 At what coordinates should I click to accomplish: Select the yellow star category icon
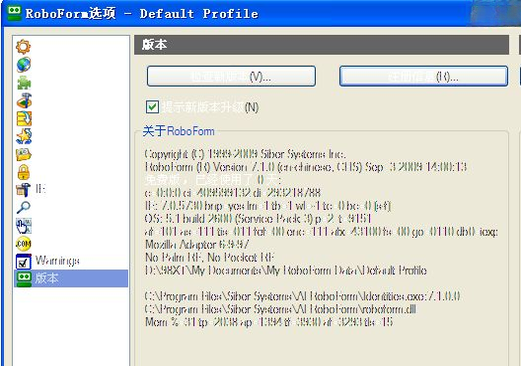[23, 136]
